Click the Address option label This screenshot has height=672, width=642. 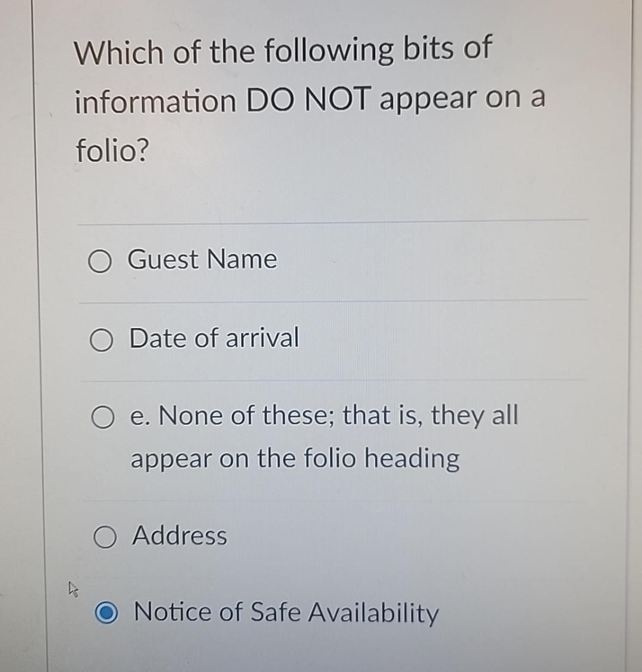click(178, 537)
